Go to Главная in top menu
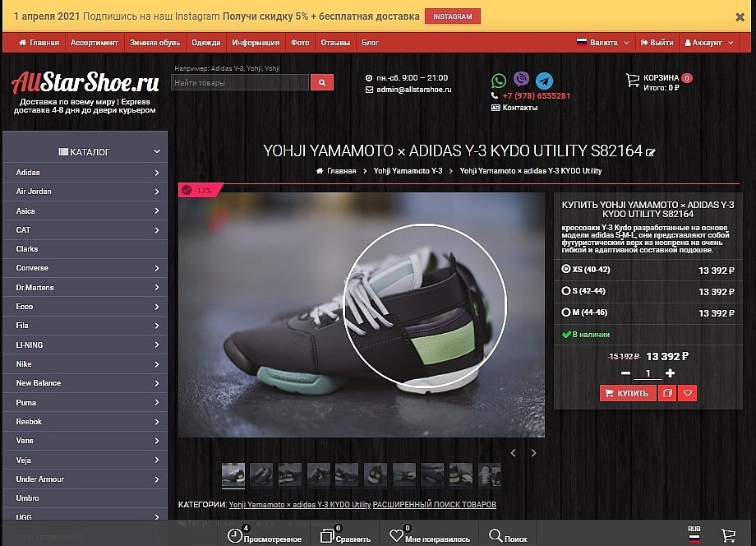The width and height of the screenshot is (756, 546). pyautogui.click(x=39, y=43)
